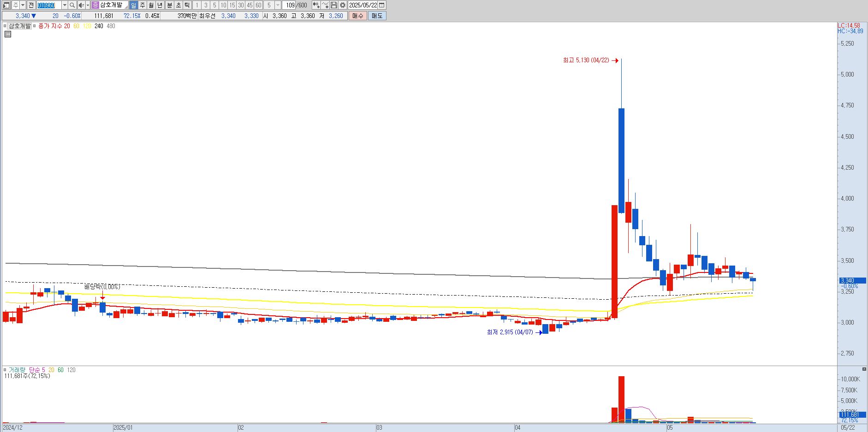Click the volume panel close icon
868x432 pixels.
[x=864, y=369]
